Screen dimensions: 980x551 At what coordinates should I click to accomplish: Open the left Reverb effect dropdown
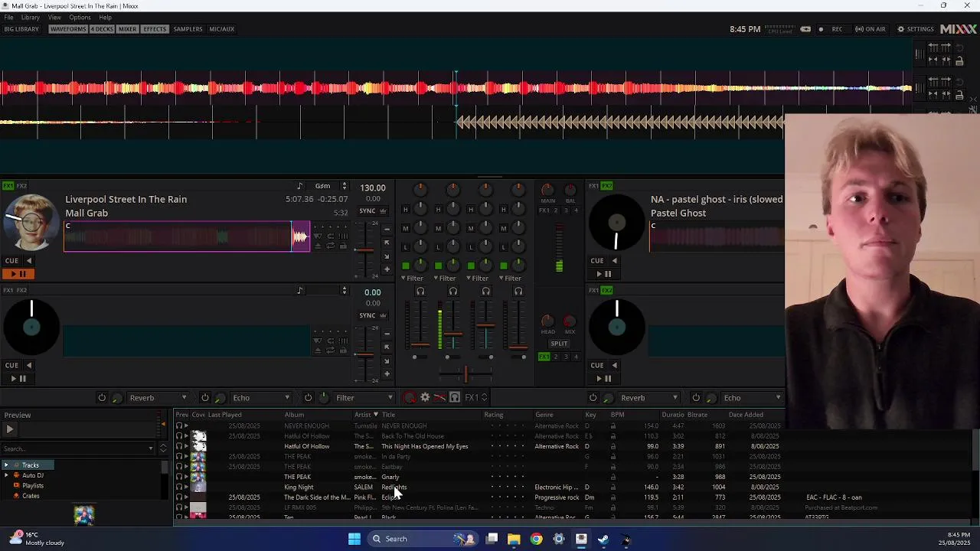[x=157, y=398]
